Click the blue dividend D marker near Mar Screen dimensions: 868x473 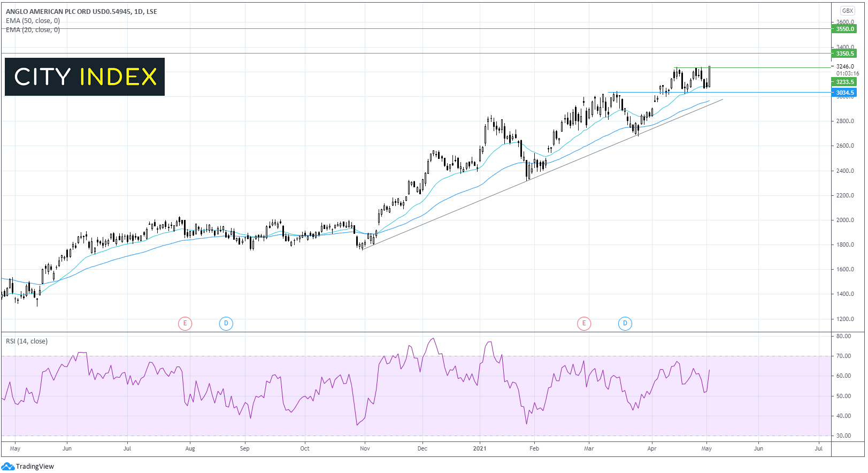pyautogui.click(x=625, y=323)
